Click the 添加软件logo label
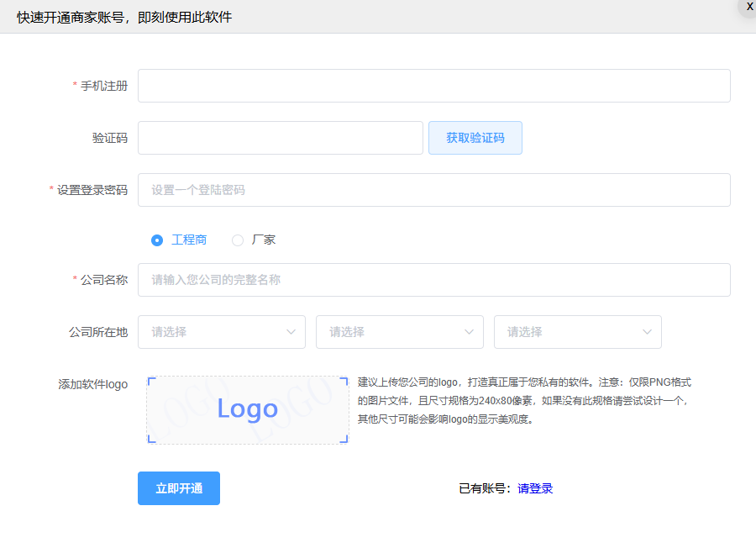Screen dimensions: 756x548 (93, 384)
